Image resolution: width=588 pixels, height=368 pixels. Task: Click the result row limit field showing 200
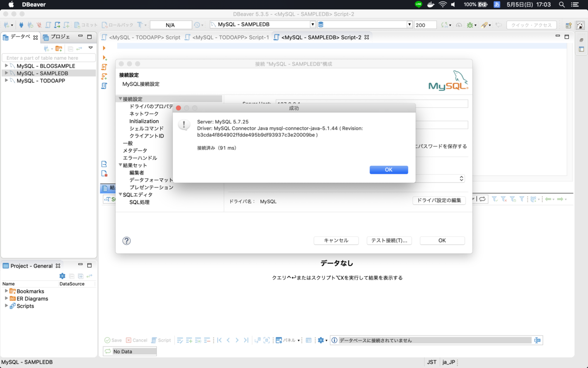(425, 25)
